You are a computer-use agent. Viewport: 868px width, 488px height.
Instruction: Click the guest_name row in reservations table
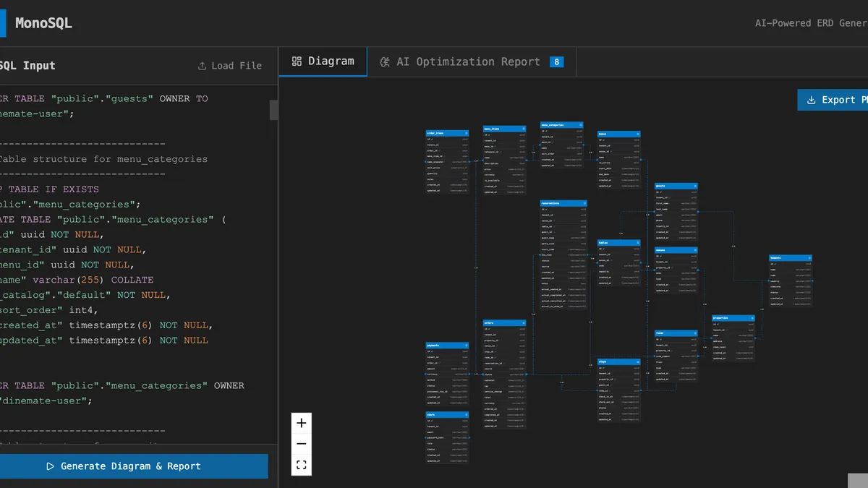click(x=563, y=238)
